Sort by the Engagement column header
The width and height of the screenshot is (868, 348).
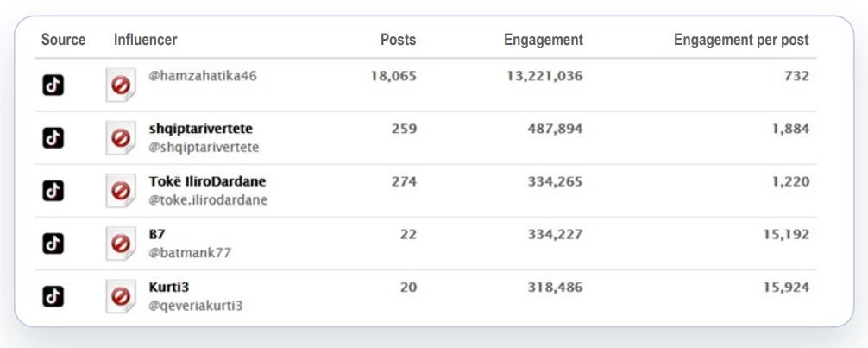(x=543, y=40)
